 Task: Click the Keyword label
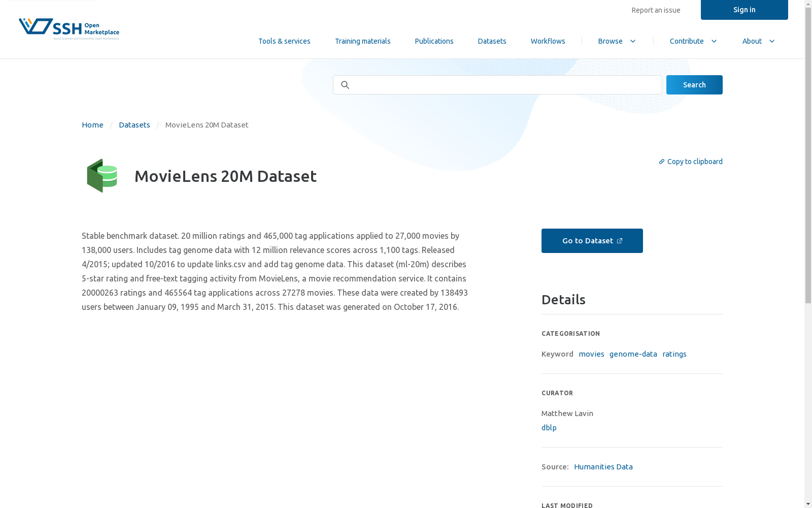tap(557, 354)
